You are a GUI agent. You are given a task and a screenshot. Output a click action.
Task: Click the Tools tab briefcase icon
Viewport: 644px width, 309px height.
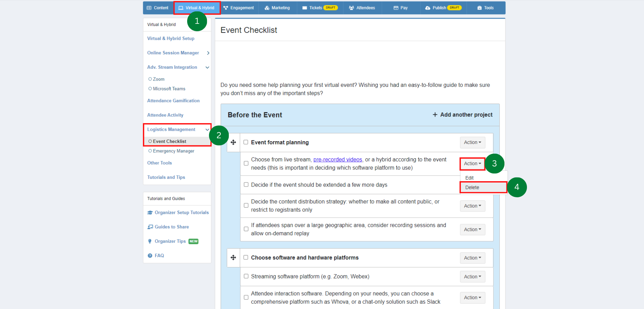[x=480, y=8]
